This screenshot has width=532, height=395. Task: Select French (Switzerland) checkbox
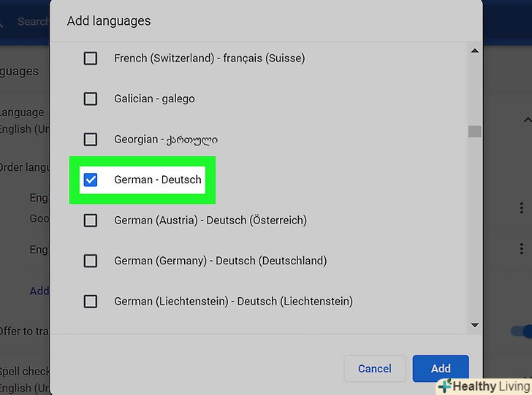coord(91,58)
